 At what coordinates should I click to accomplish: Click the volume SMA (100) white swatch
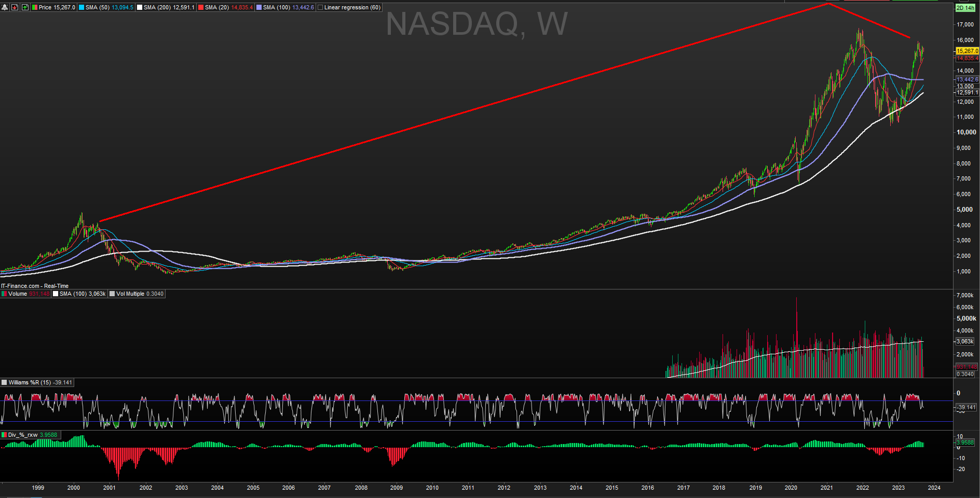pos(56,294)
